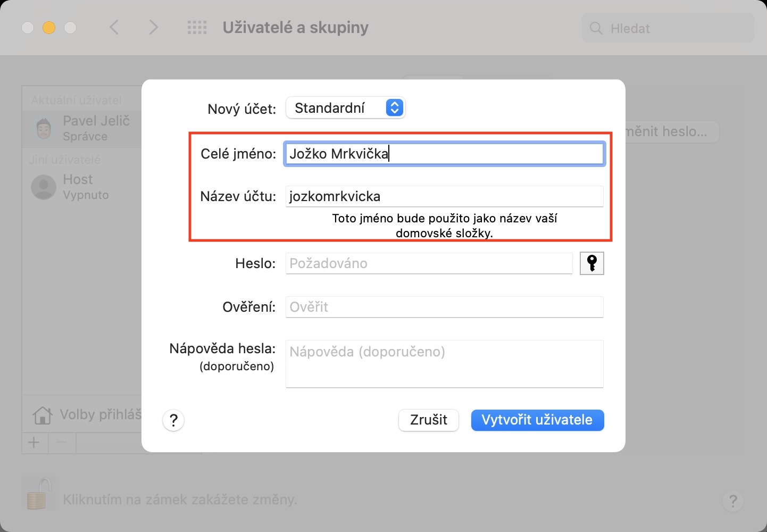The height and width of the screenshot is (532, 767).
Task: Click the Název účtu field
Action: (x=444, y=197)
